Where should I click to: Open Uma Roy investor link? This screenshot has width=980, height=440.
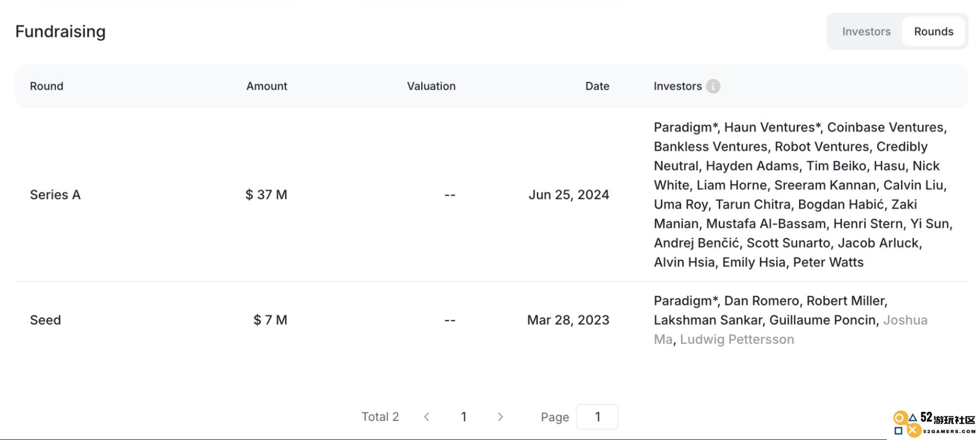pos(680,204)
